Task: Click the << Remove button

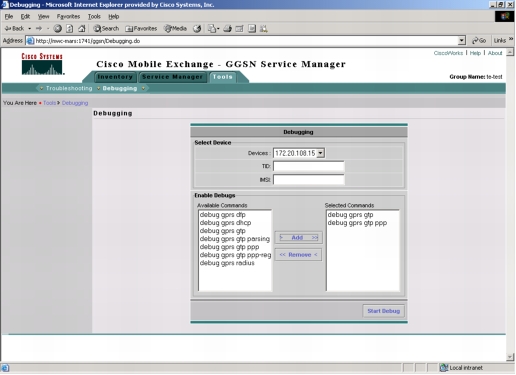Action: tap(299, 255)
